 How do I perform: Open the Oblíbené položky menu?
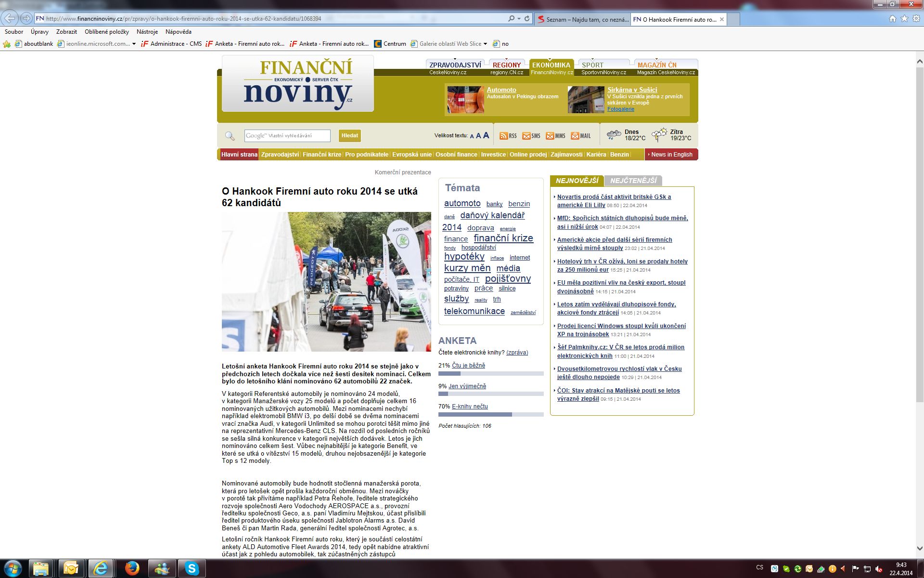pos(107,32)
